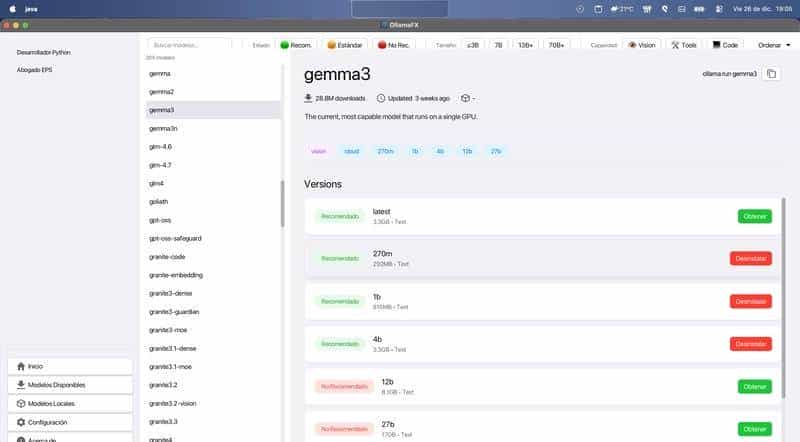Toggle the No Rec. status filter
The height and width of the screenshot is (442, 800).
click(x=395, y=45)
